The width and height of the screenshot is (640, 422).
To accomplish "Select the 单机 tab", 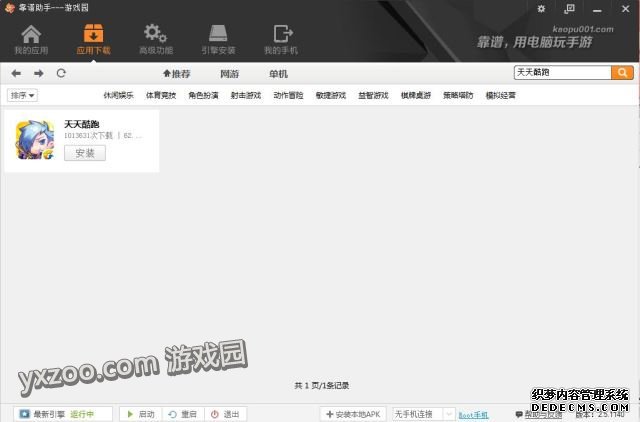I will click(278, 74).
